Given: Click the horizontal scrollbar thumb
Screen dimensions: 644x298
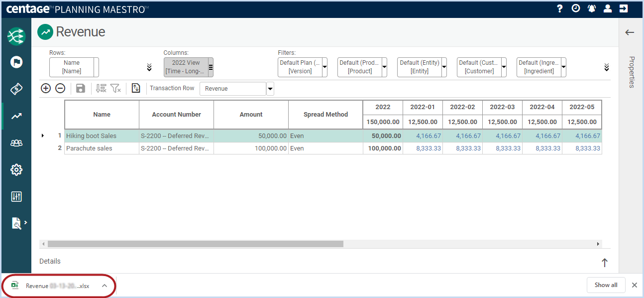Looking at the screenshot, I should tap(195, 244).
